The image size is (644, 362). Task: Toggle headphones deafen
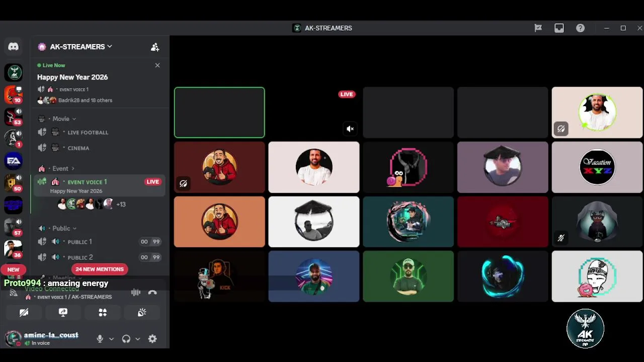pos(126,339)
